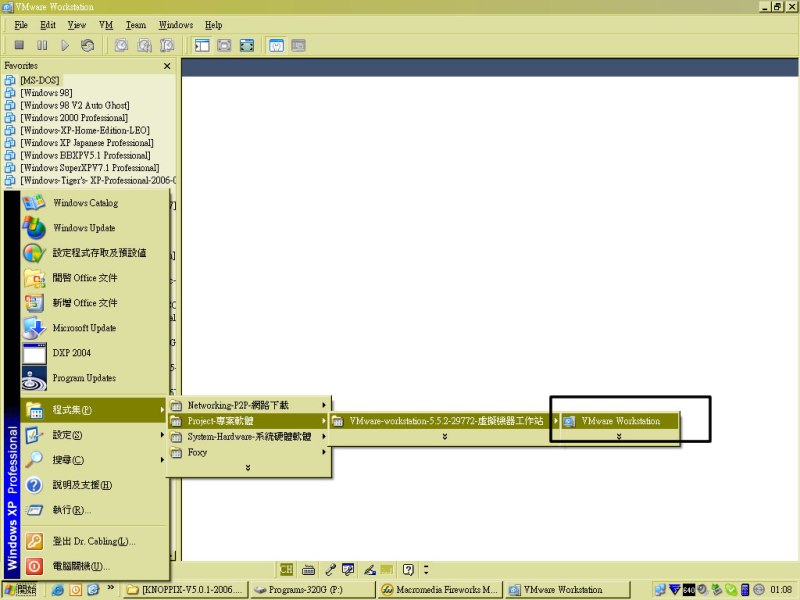Viewport: 800px width, 600px height.
Task: Toggle the Favorites sidebar toolbar icon
Action: (202, 45)
